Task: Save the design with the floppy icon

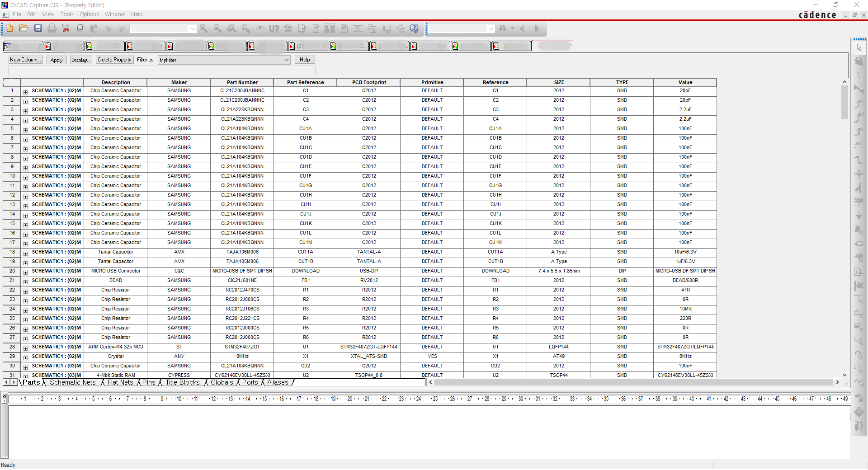Action: pyautogui.click(x=38, y=28)
